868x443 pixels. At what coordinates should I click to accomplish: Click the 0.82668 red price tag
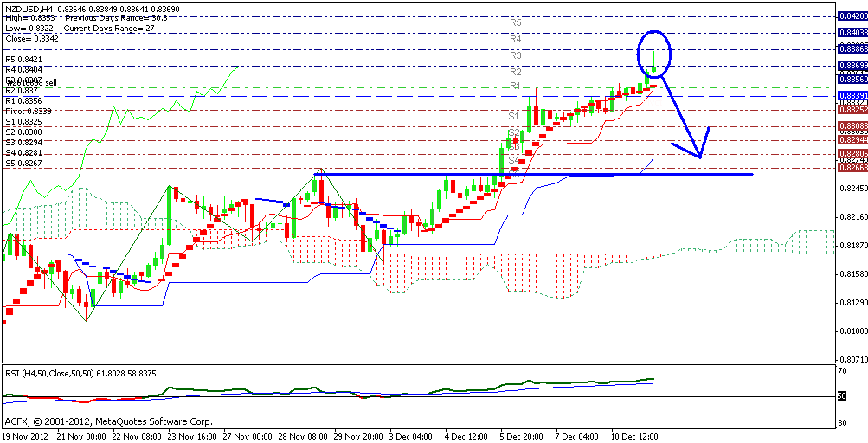click(x=852, y=168)
